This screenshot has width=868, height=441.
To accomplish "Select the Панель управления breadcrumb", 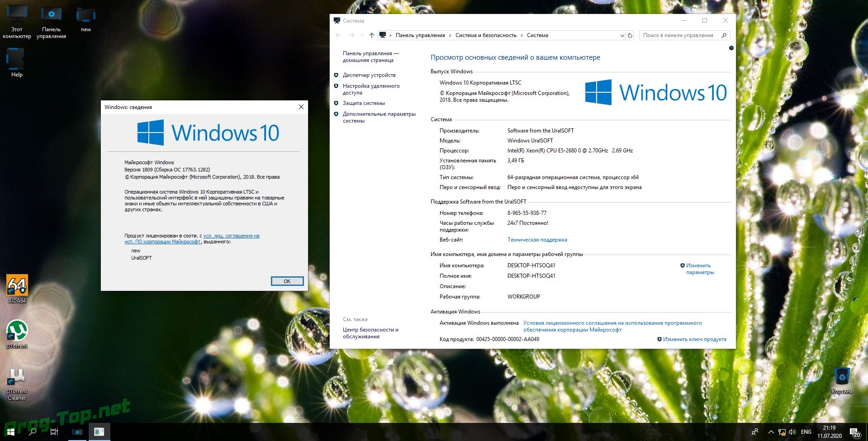I will tap(420, 35).
